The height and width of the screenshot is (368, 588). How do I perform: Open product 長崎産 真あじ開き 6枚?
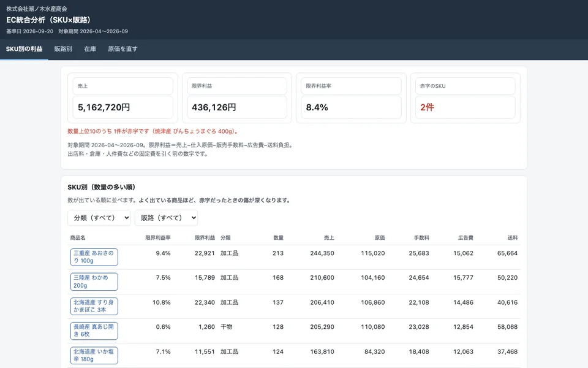tap(94, 331)
